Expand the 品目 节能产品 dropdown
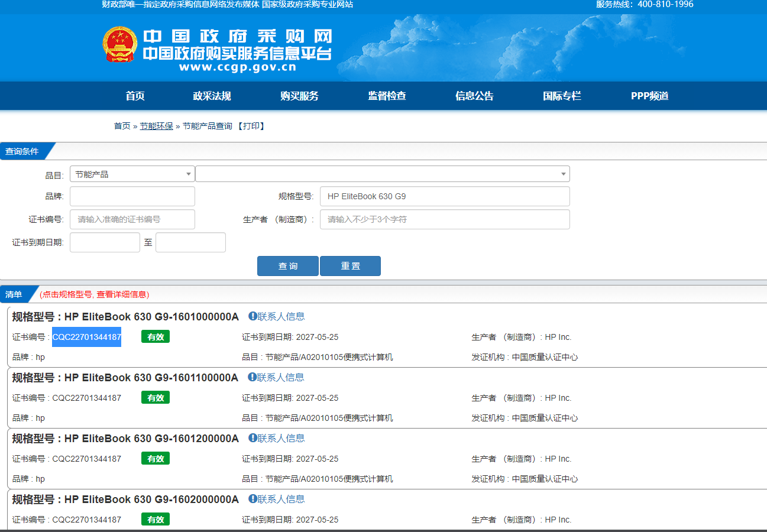Screen dimensions: 767x532 point(132,174)
